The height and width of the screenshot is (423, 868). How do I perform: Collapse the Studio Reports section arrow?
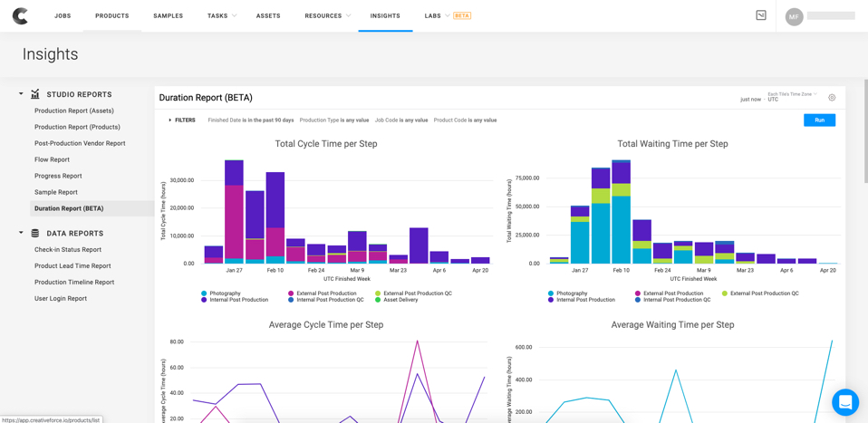21,94
